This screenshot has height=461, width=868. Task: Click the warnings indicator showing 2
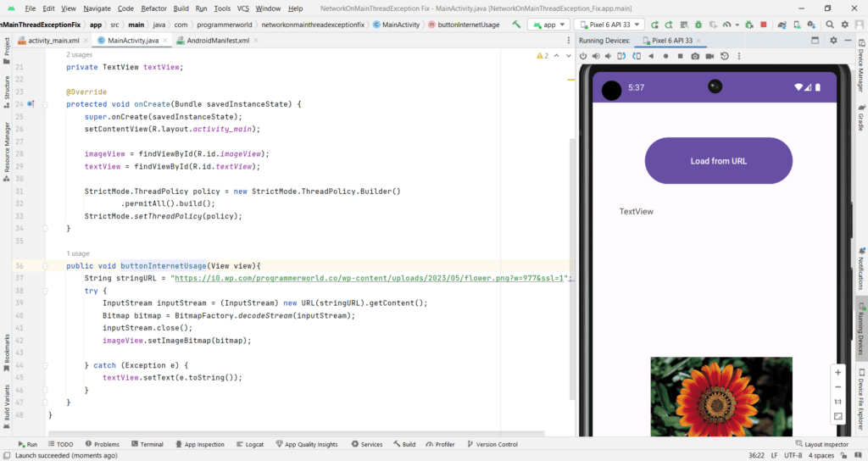(x=542, y=56)
